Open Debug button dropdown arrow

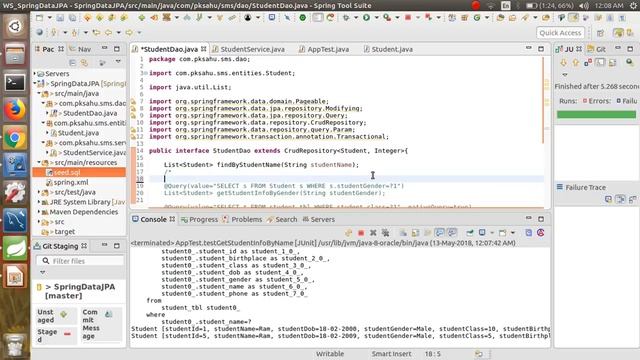pos(356,18)
